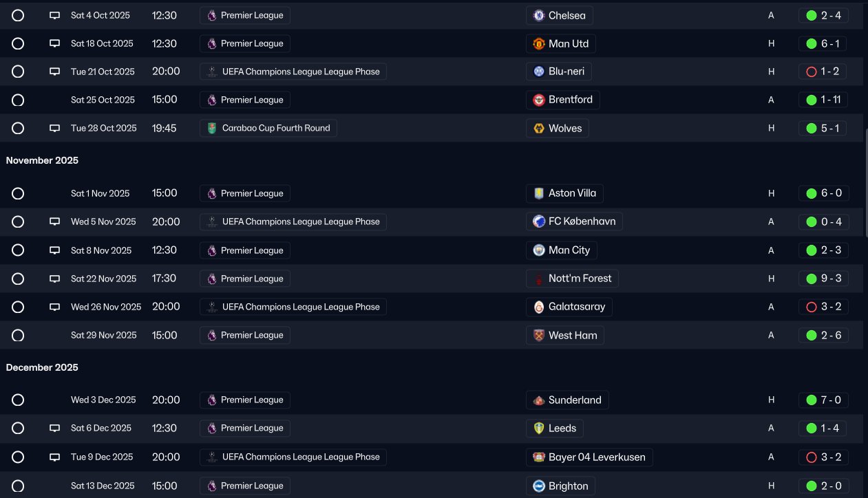Open Carabao Cup Fourth Round competition tag

click(x=268, y=129)
